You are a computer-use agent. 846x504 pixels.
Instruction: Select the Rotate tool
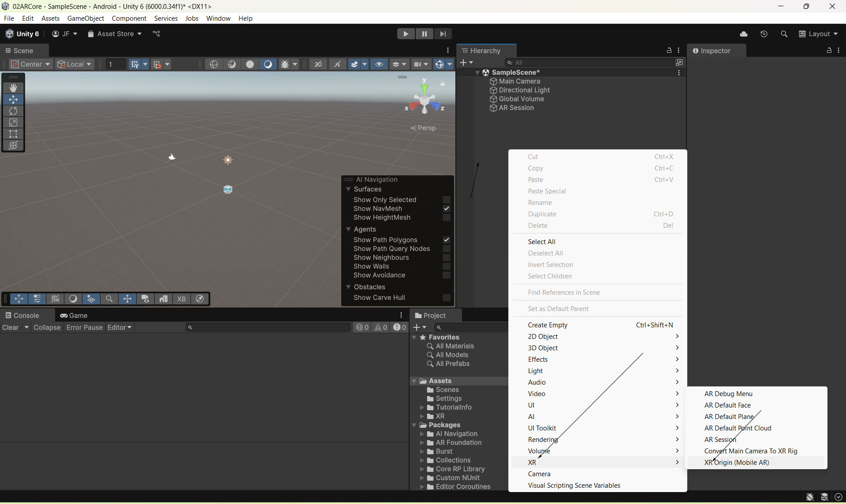pyautogui.click(x=13, y=111)
